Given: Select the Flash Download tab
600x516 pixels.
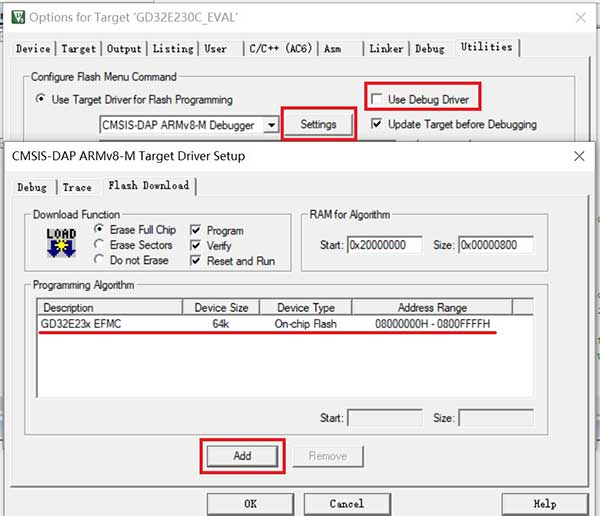Looking at the screenshot, I should pos(149,186).
